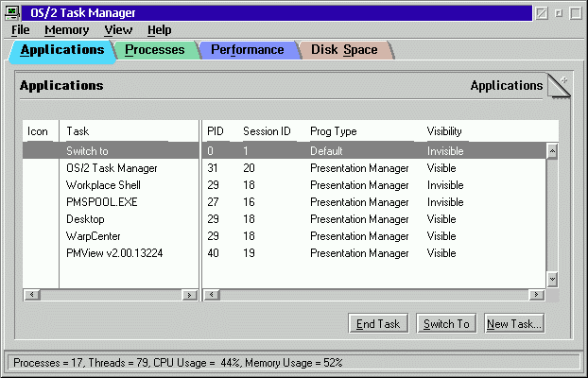The height and width of the screenshot is (378, 588).
Task: Open the Help menu
Action: pos(160,30)
